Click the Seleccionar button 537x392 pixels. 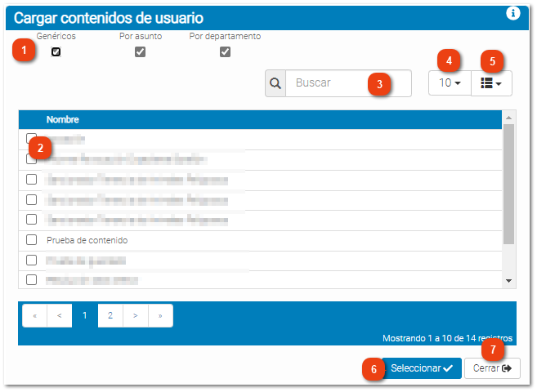422,368
